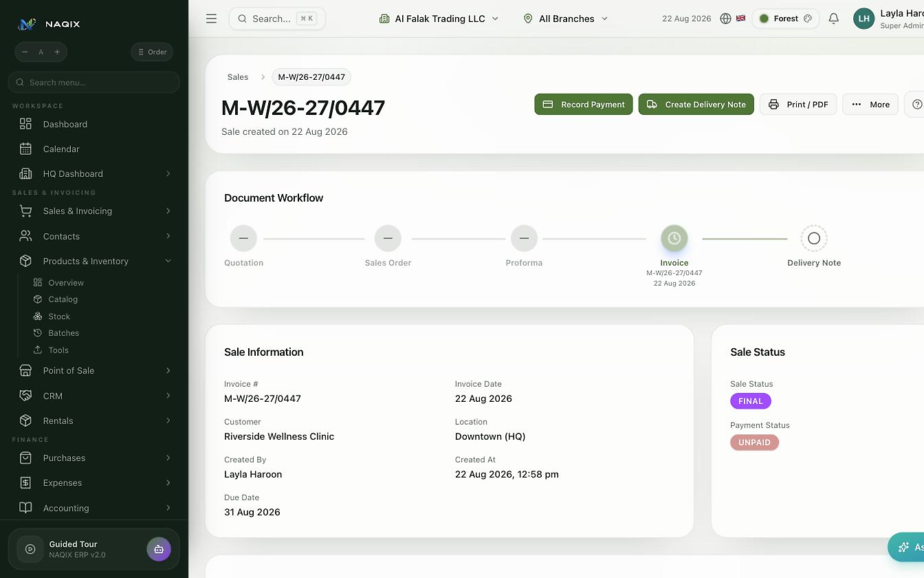Image resolution: width=924 pixels, height=578 pixels.
Task: Decrease sidebar font size with minus
Action: pos(25,52)
